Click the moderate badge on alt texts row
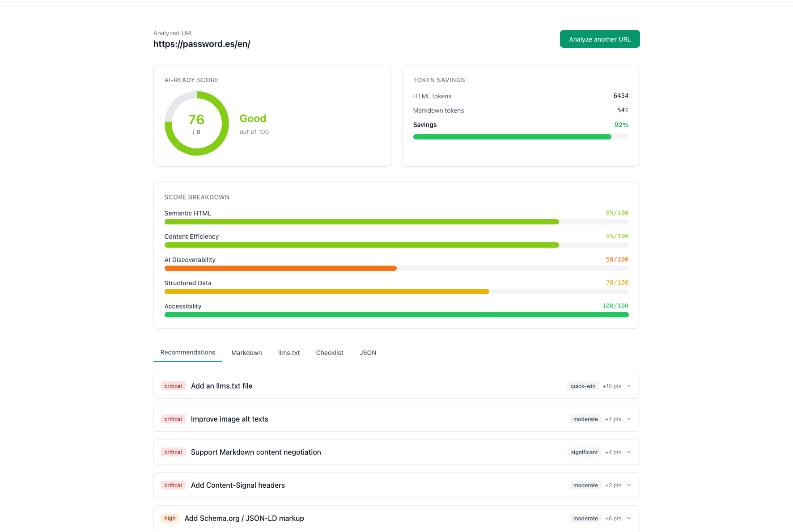This screenshot has height=532, width=793. point(585,419)
